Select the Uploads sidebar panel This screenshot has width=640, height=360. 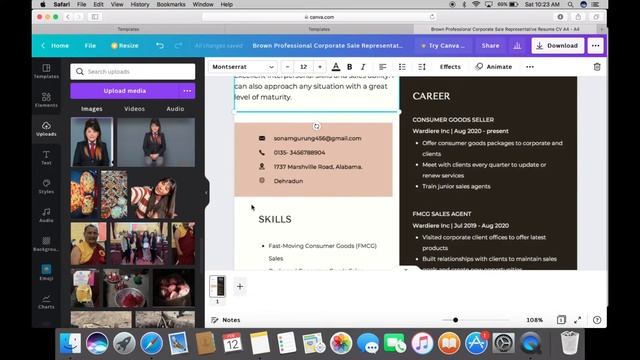(x=46, y=129)
